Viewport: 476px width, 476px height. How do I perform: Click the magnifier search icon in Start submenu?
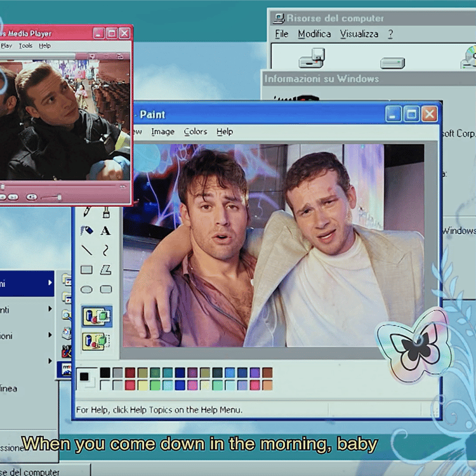pyautogui.click(x=67, y=315)
